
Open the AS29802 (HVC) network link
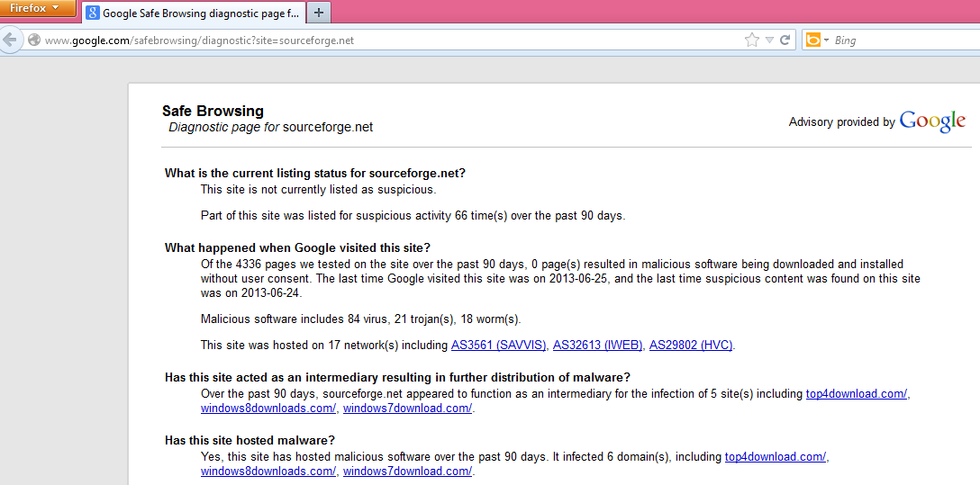[691, 346]
